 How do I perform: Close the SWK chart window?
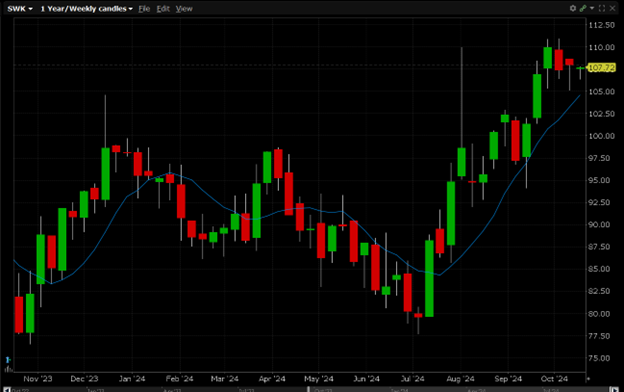click(612, 8)
